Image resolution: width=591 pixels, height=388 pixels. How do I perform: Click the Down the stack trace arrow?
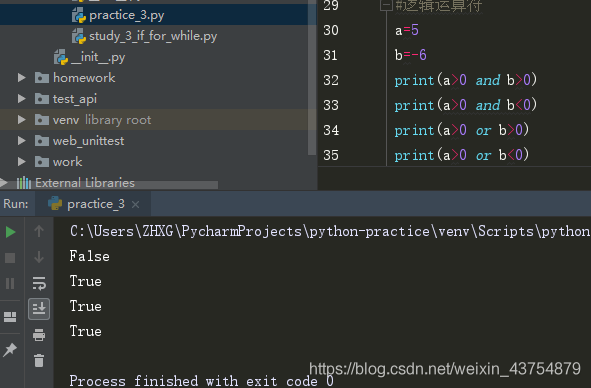[39, 257]
